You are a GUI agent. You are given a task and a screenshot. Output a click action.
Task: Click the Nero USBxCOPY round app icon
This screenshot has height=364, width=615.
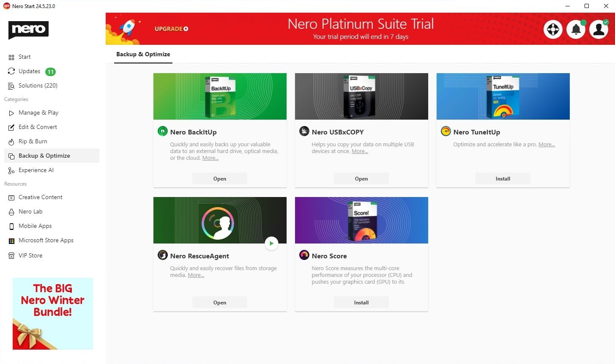304,131
